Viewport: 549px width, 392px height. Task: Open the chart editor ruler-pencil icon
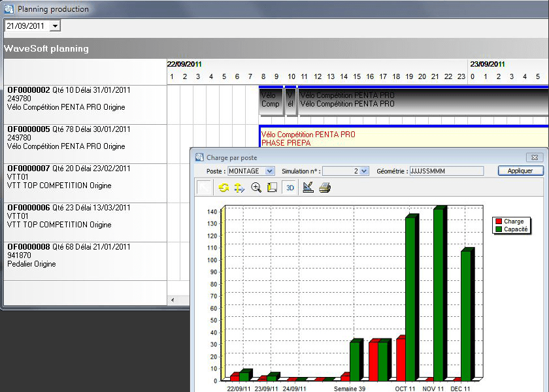pos(308,188)
